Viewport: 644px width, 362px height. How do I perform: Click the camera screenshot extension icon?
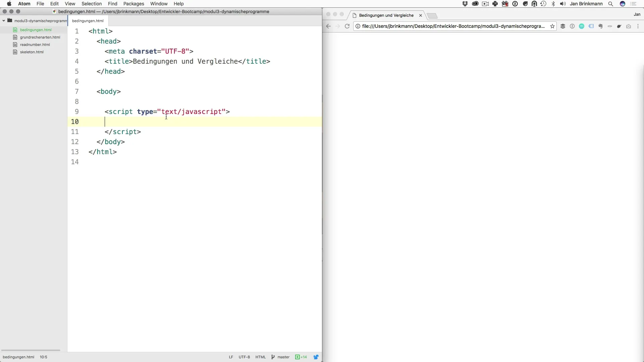click(629, 26)
